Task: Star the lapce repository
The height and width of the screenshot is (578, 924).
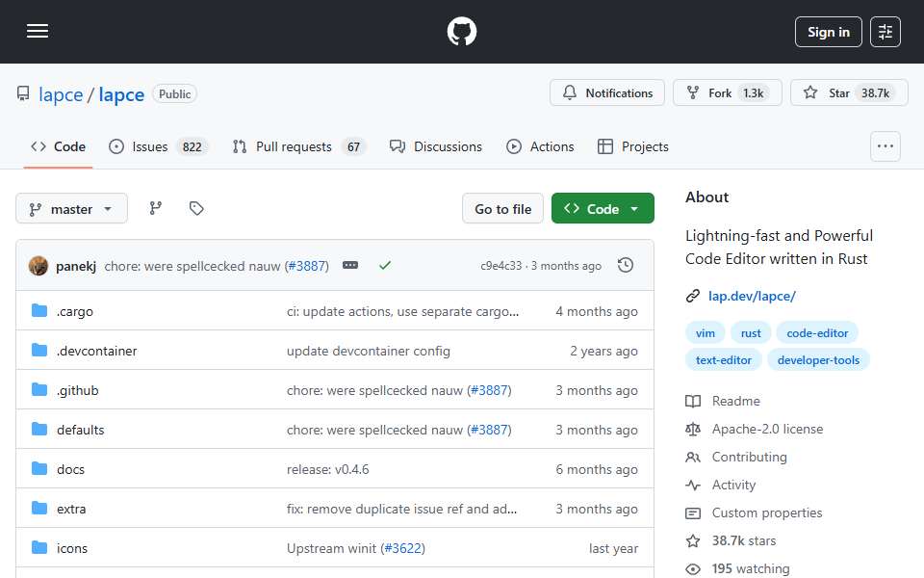Action: [849, 92]
